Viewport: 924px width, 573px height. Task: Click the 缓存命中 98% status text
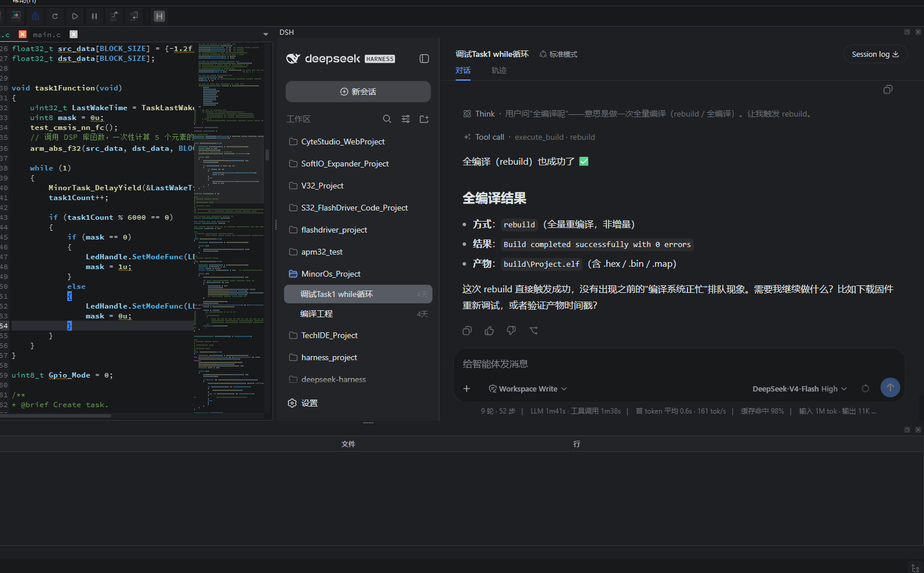point(762,411)
